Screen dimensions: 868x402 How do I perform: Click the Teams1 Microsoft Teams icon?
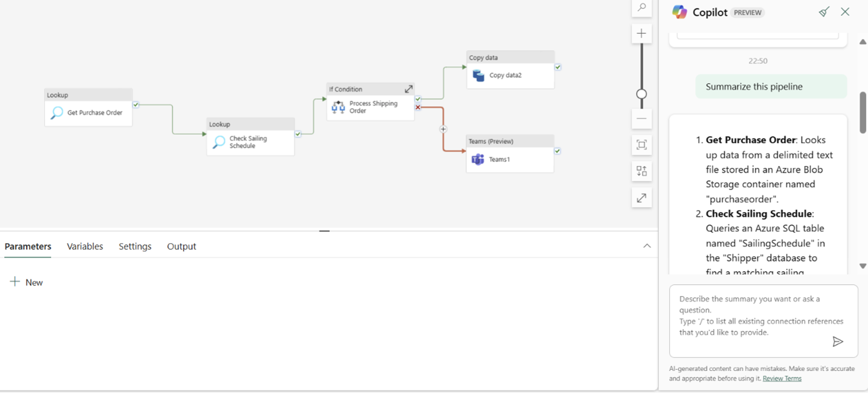pyautogui.click(x=477, y=159)
